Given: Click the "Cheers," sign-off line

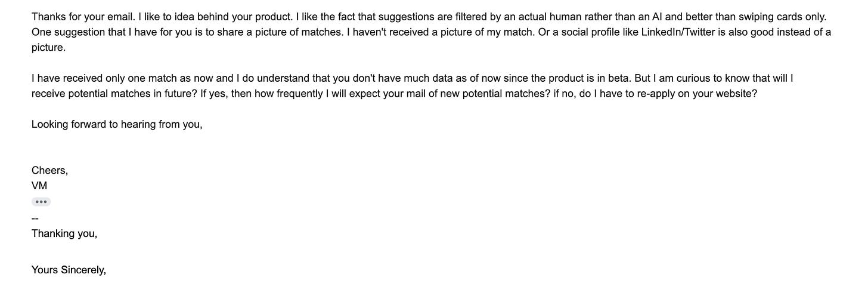Looking at the screenshot, I should (50, 170).
